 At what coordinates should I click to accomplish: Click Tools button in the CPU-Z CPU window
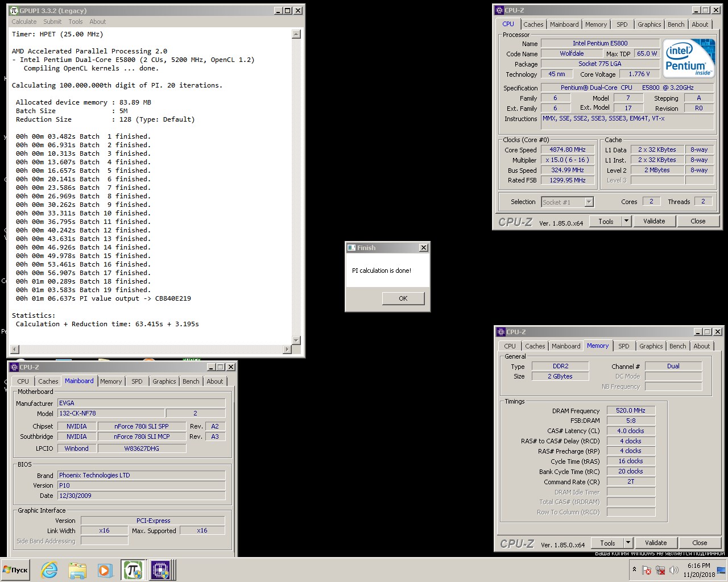606,221
